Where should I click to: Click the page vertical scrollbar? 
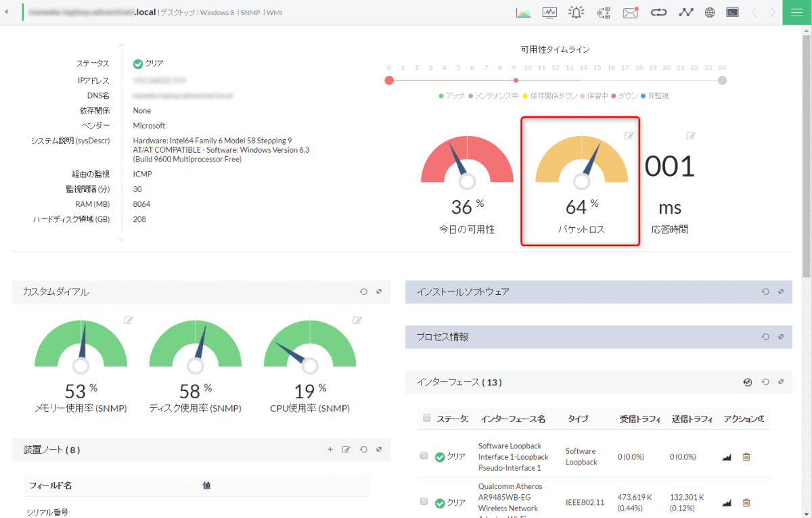point(806,156)
